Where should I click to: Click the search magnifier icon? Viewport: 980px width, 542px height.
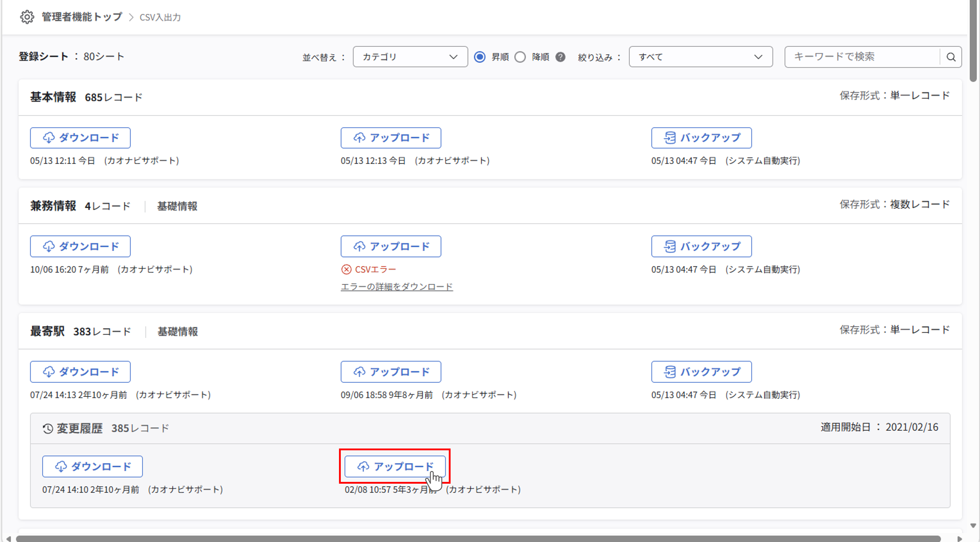click(951, 57)
